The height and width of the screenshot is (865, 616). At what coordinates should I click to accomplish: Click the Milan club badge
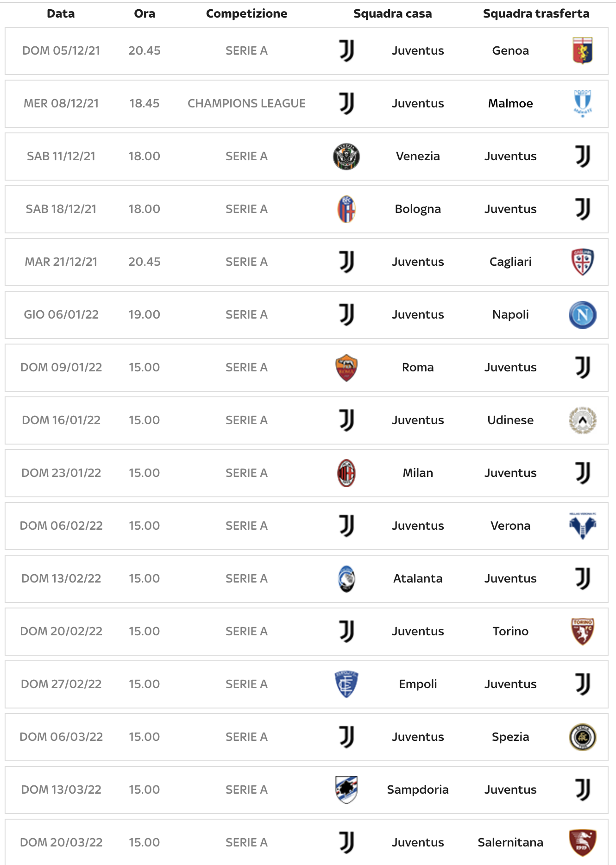(x=346, y=473)
